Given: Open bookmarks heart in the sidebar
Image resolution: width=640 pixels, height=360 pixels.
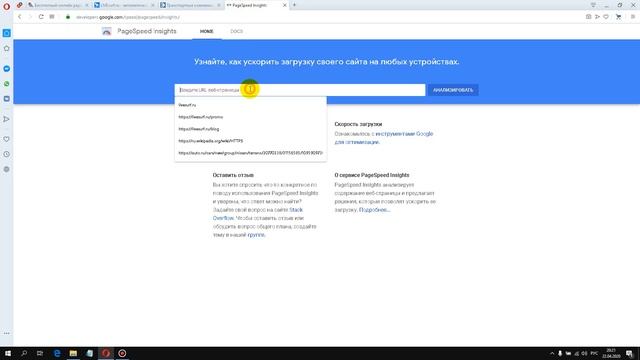Looking at the screenshot, I should [7, 139].
